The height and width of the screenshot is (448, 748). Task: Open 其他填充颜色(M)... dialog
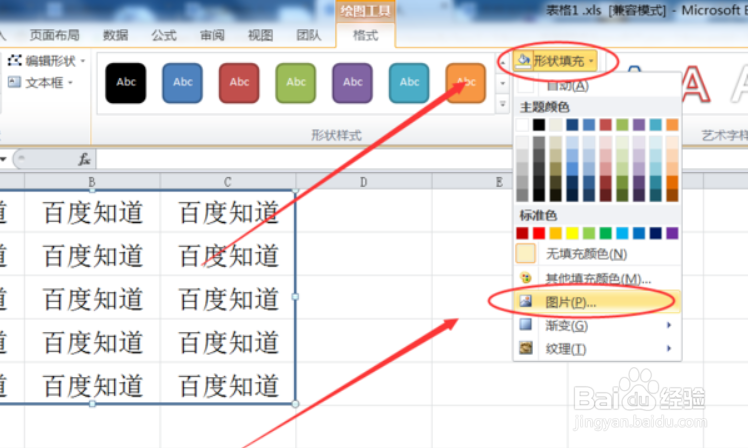(x=597, y=278)
